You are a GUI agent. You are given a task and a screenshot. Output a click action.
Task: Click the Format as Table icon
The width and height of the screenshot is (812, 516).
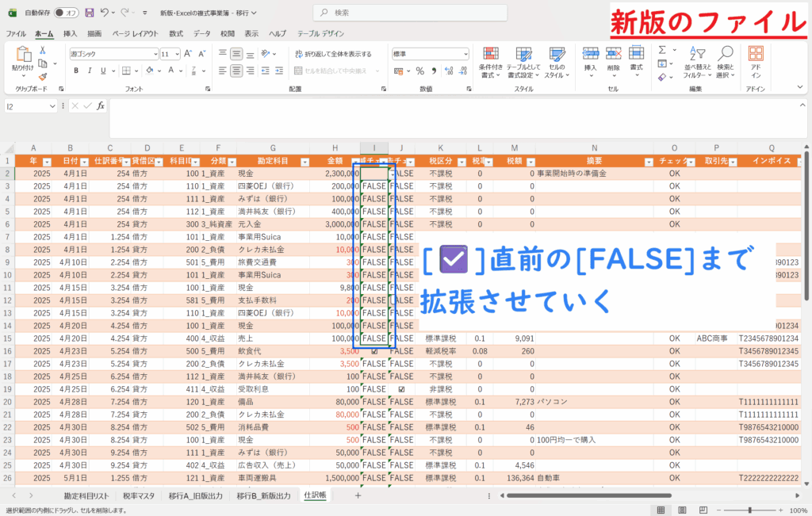523,61
